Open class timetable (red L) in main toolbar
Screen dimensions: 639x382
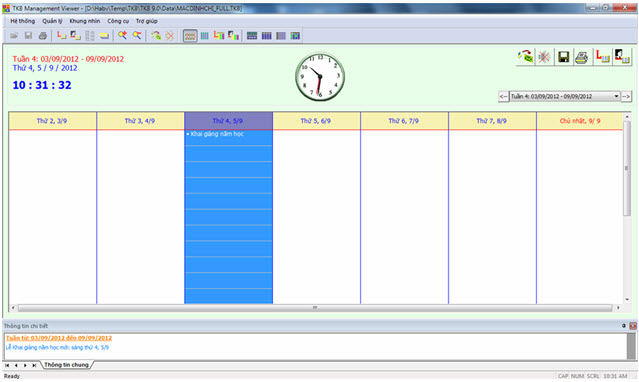(x=62, y=36)
